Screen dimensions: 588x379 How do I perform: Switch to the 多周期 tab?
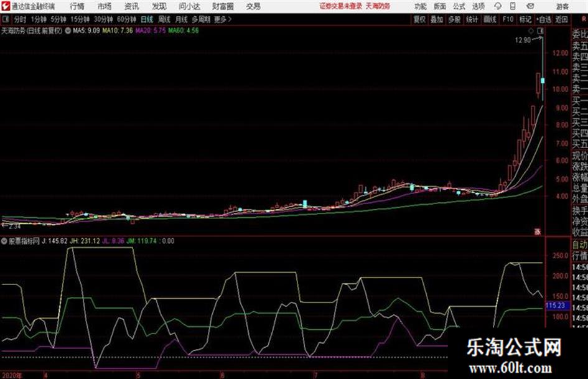201,19
